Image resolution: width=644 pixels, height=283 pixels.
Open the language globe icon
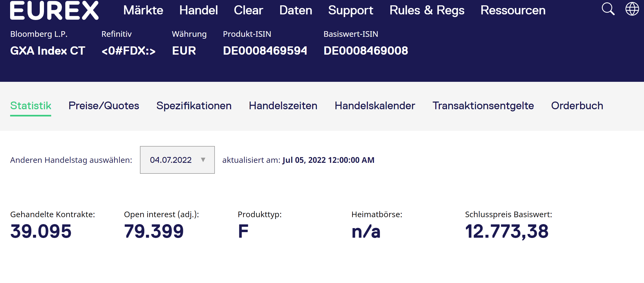pos(632,9)
